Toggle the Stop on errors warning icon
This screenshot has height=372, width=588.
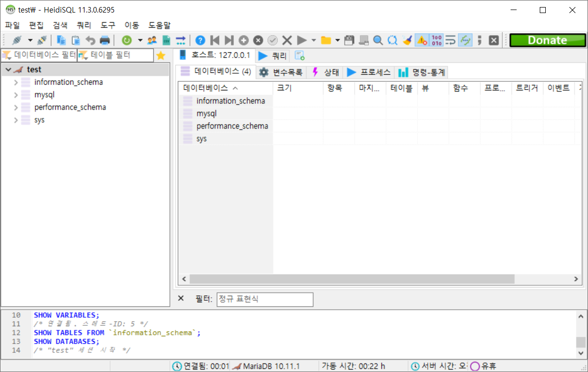422,40
